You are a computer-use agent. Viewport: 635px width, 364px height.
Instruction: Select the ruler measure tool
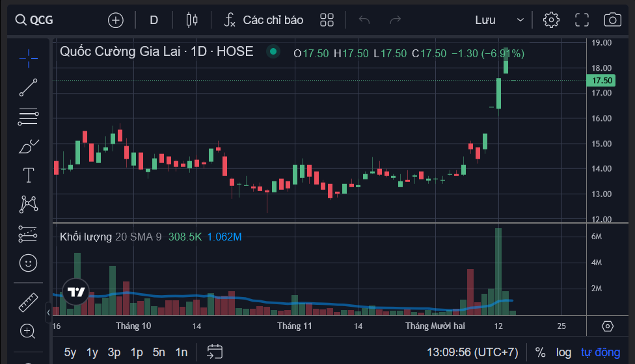click(x=28, y=302)
